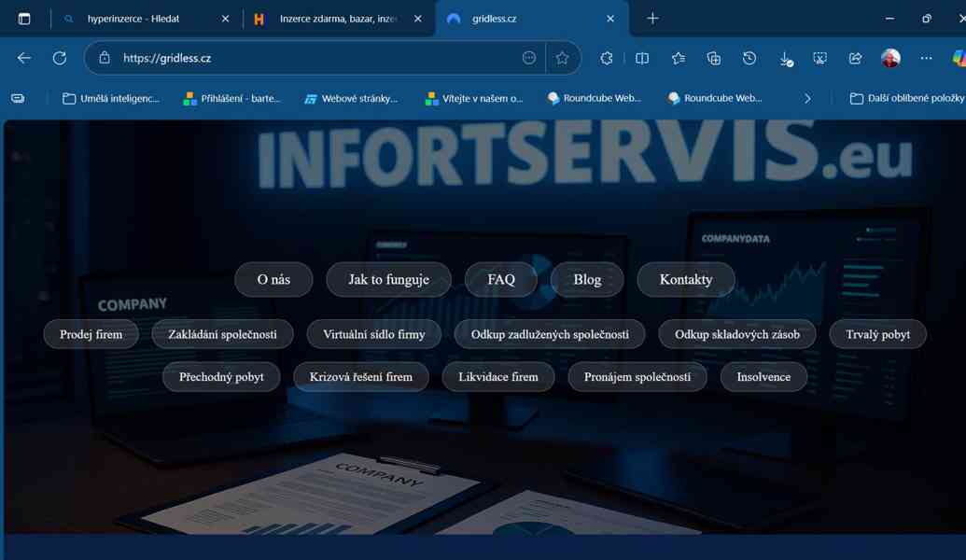Star this page as a favorite
Viewport: 966px width, 560px height.
point(562,58)
